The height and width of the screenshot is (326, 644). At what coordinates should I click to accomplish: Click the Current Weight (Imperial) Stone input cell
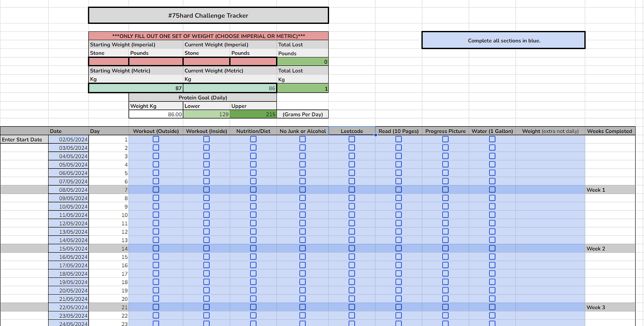click(x=206, y=61)
